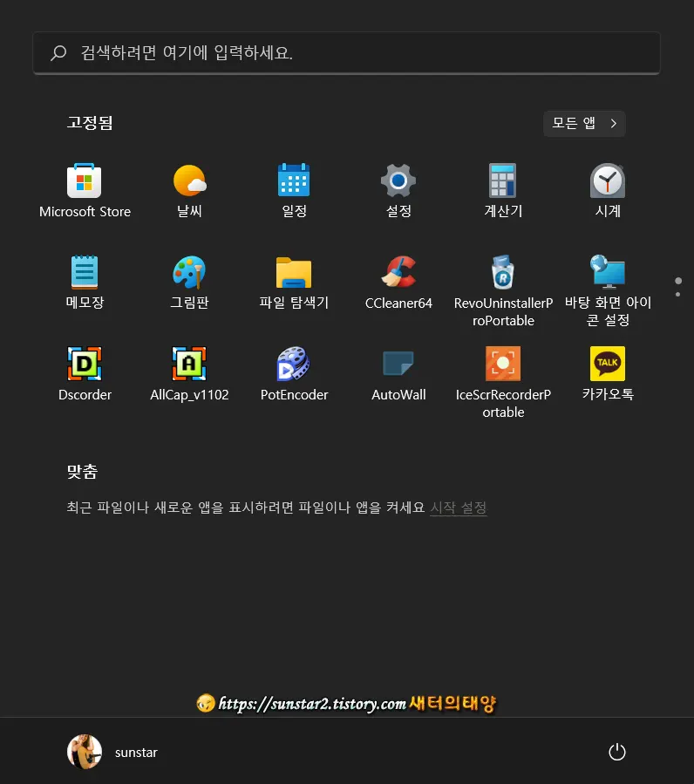Open 메모장 notepad
Screen dimensions: 694x784
click(x=85, y=282)
